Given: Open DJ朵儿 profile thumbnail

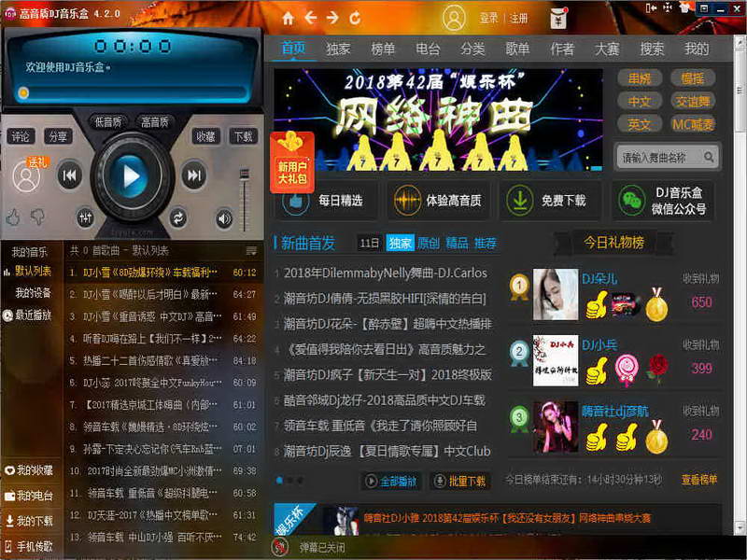Looking at the screenshot, I should tap(555, 294).
